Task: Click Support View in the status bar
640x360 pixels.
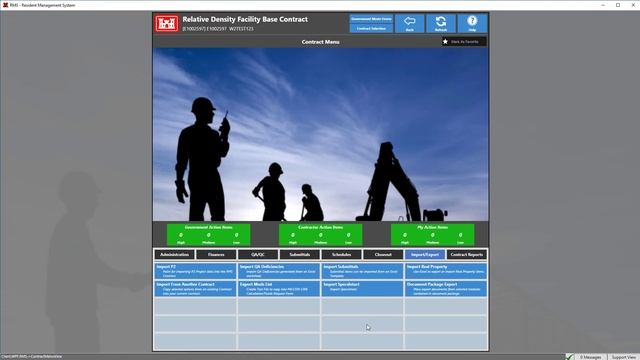Action: coord(624,357)
